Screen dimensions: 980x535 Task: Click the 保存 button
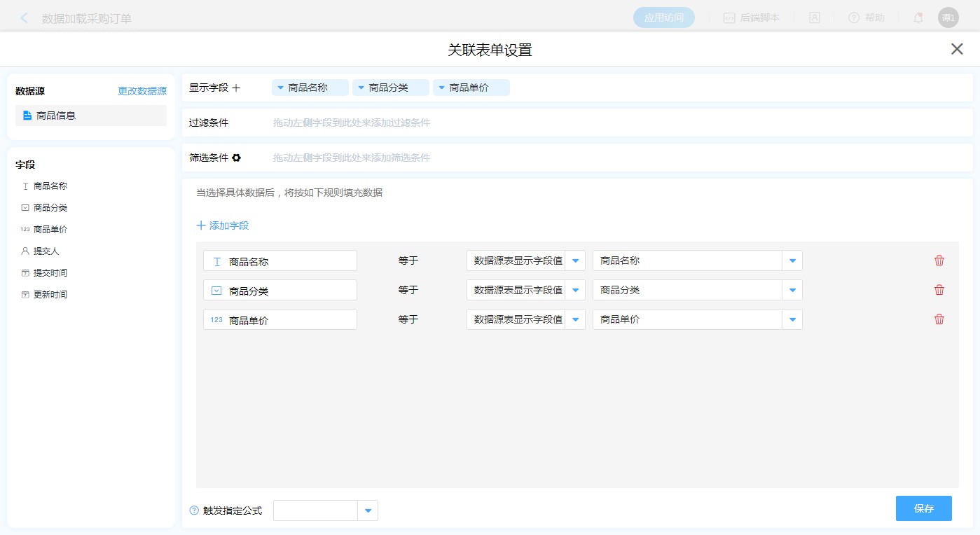[923, 508]
